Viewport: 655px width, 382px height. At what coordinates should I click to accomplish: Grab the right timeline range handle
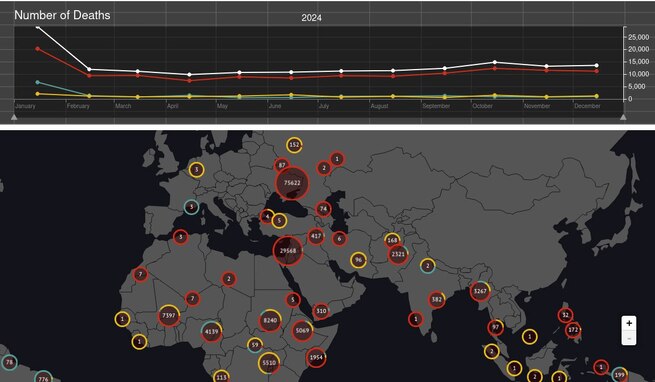click(623, 118)
